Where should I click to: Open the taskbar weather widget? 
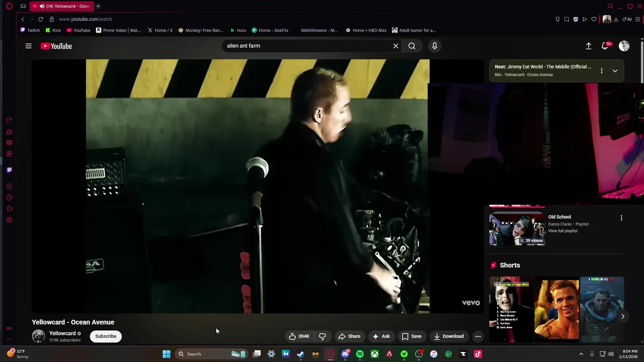pos(18,354)
